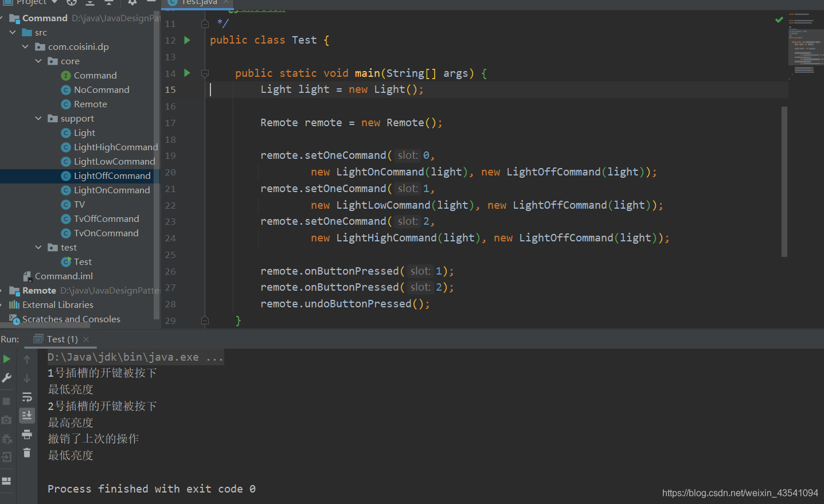Click 'D:\Java\jdk\bin\java.exe' console line
824x504 pixels.
pyautogui.click(x=135, y=357)
